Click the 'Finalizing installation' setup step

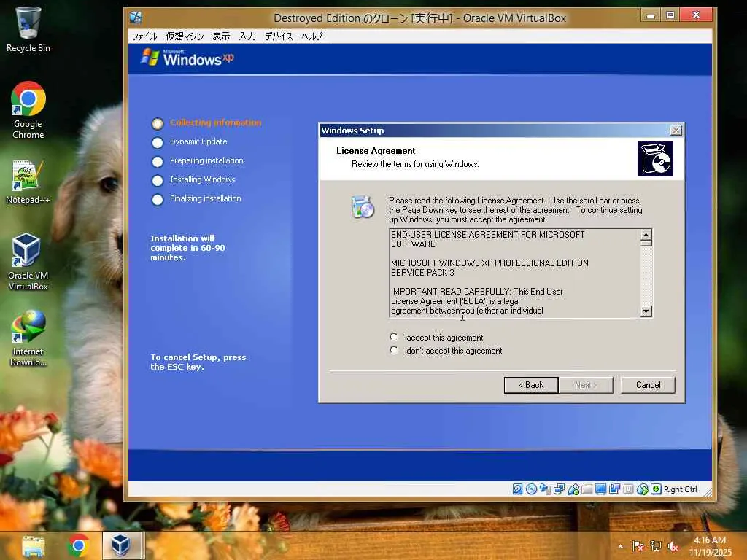tap(205, 198)
